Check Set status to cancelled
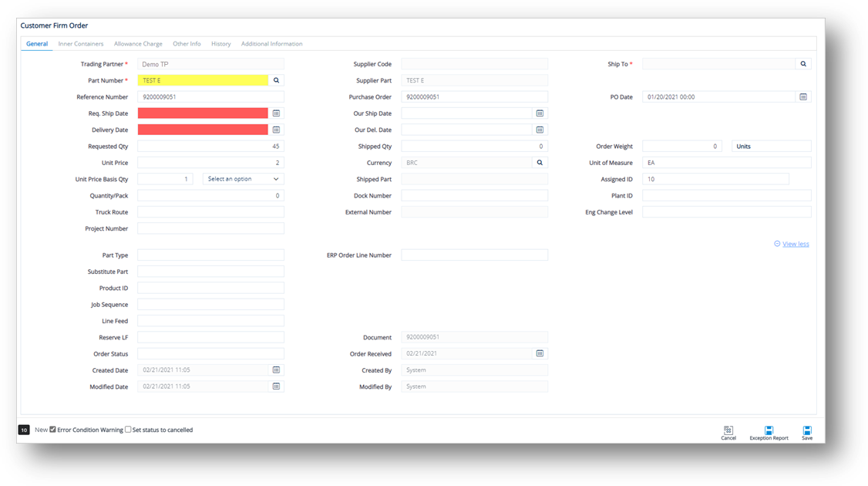This screenshot has width=868, height=486. pyautogui.click(x=128, y=430)
